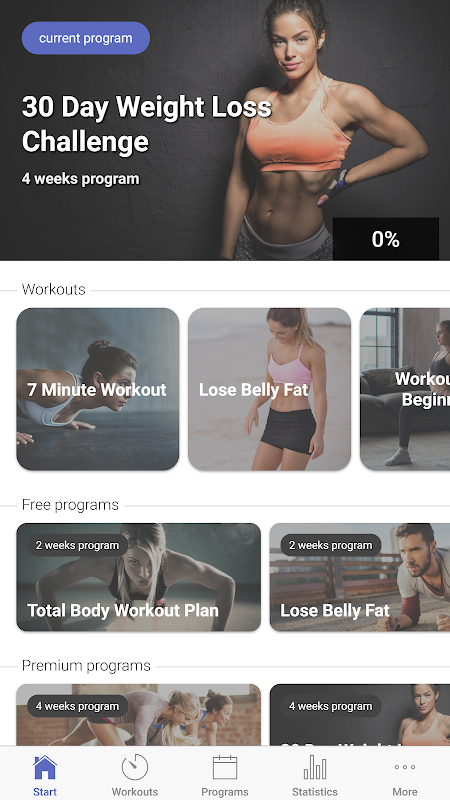Click the 4 weeks program subtitle text

point(81,179)
